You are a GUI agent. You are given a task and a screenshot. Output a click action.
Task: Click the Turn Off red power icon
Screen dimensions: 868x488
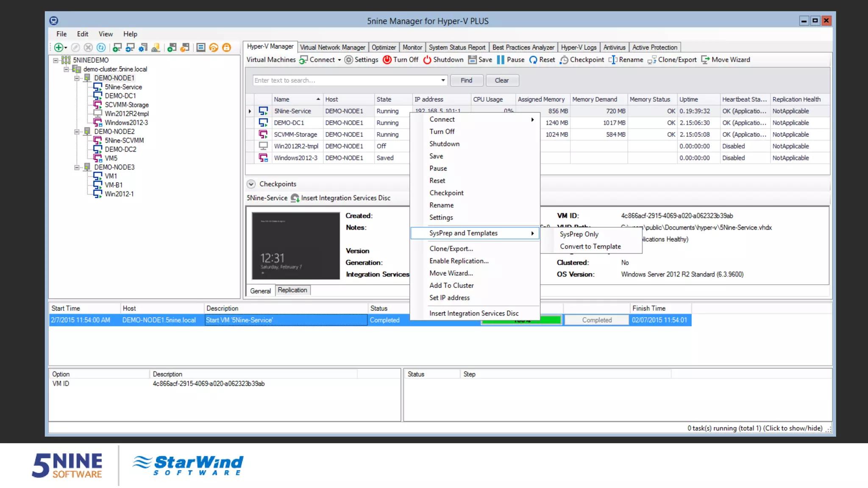387,60
